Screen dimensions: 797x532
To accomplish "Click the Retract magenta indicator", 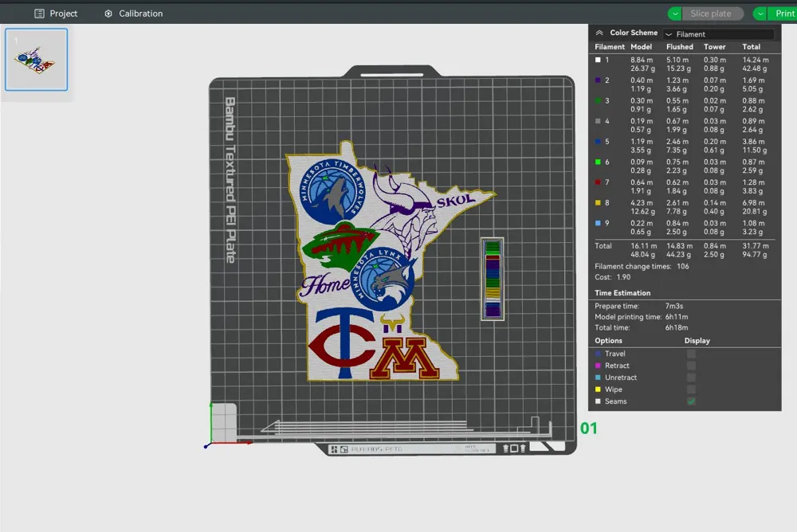I will 598,366.
